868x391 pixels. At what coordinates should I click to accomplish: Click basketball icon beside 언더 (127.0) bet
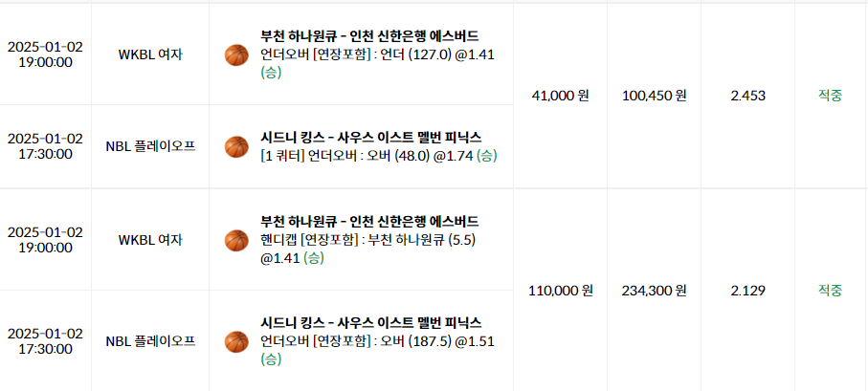coord(236,54)
